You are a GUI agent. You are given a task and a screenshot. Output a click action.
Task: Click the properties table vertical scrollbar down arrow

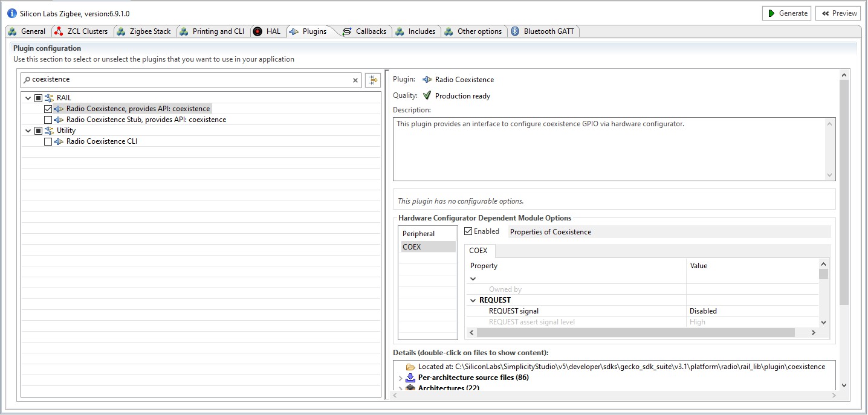pos(823,323)
